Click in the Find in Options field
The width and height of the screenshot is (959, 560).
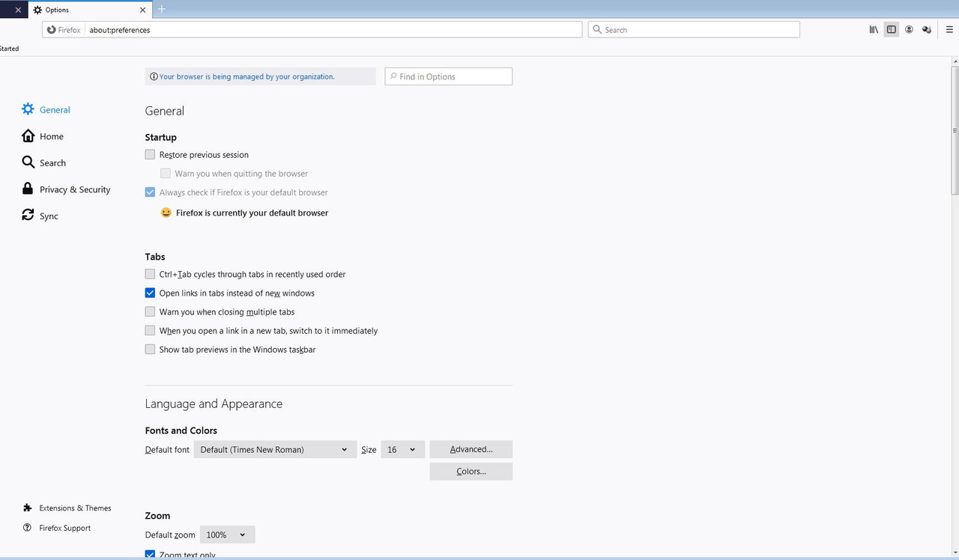tap(448, 76)
